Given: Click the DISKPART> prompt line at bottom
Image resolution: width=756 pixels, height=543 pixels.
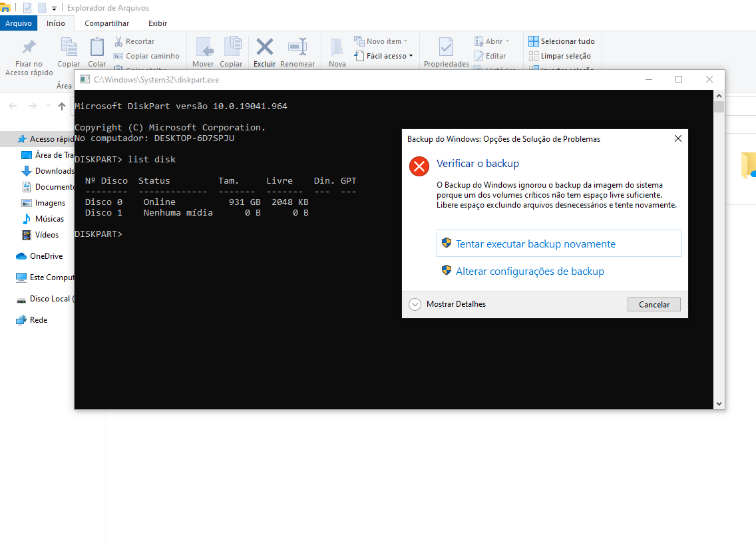Looking at the screenshot, I should [98, 234].
